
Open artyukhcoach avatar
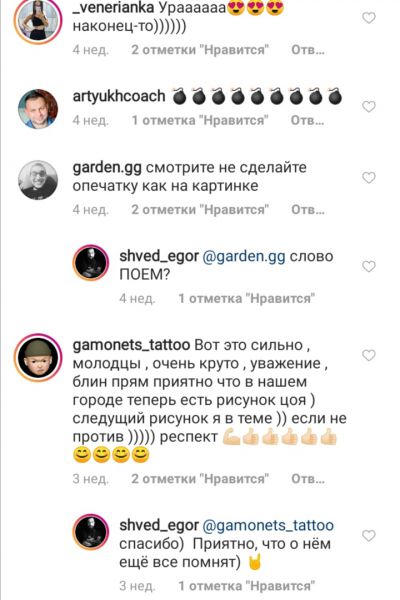coord(38,109)
